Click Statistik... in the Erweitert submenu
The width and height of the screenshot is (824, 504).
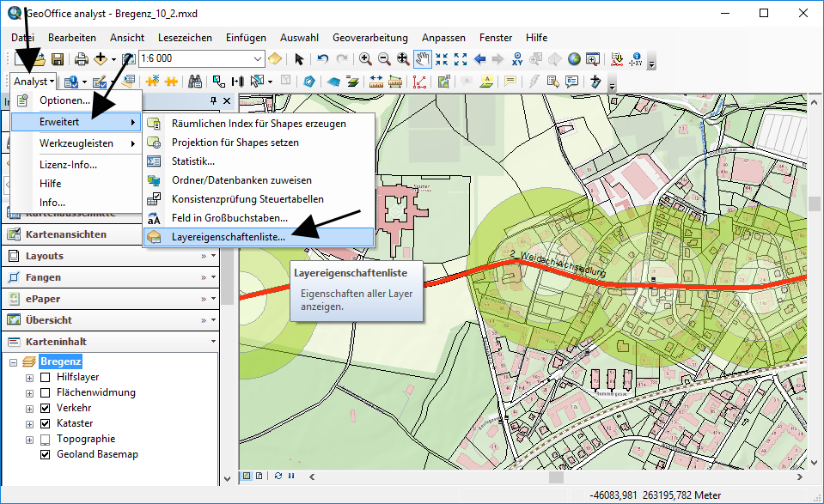(x=192, y=161)
